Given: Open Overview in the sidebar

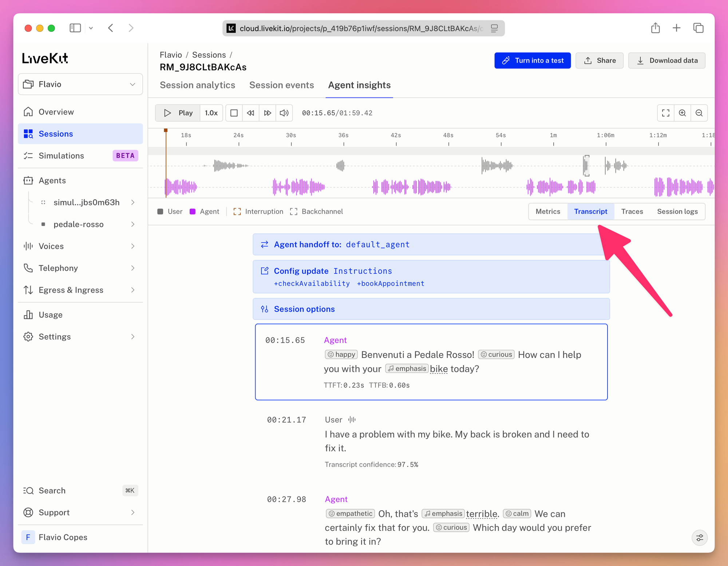Looking at the screenshot, I should pos(80,112).
